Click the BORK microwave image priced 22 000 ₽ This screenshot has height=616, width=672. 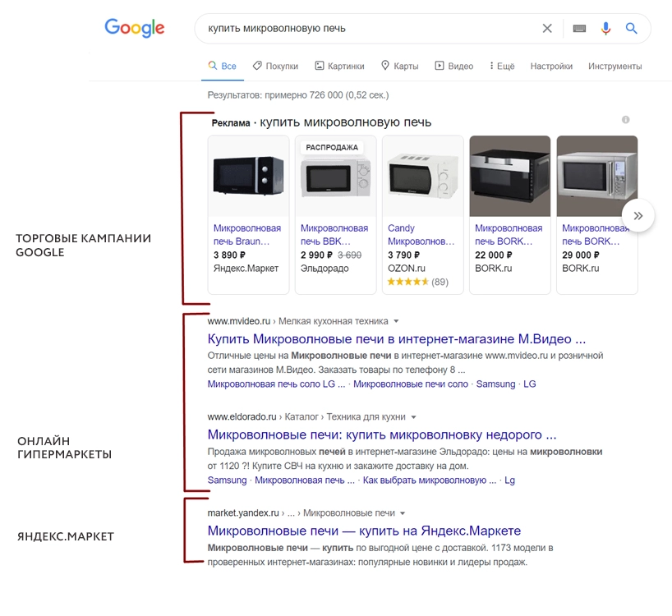point(510,176)
